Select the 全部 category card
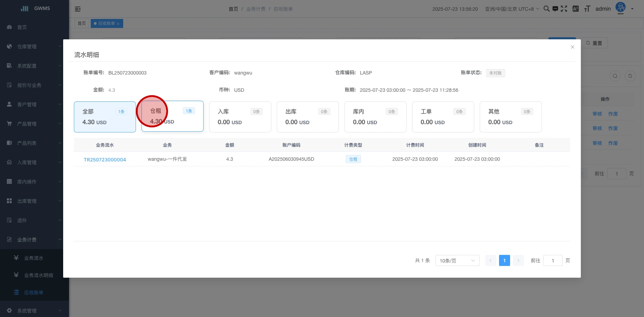Screen dimensions: 644x317 click(x=105, y=117)
